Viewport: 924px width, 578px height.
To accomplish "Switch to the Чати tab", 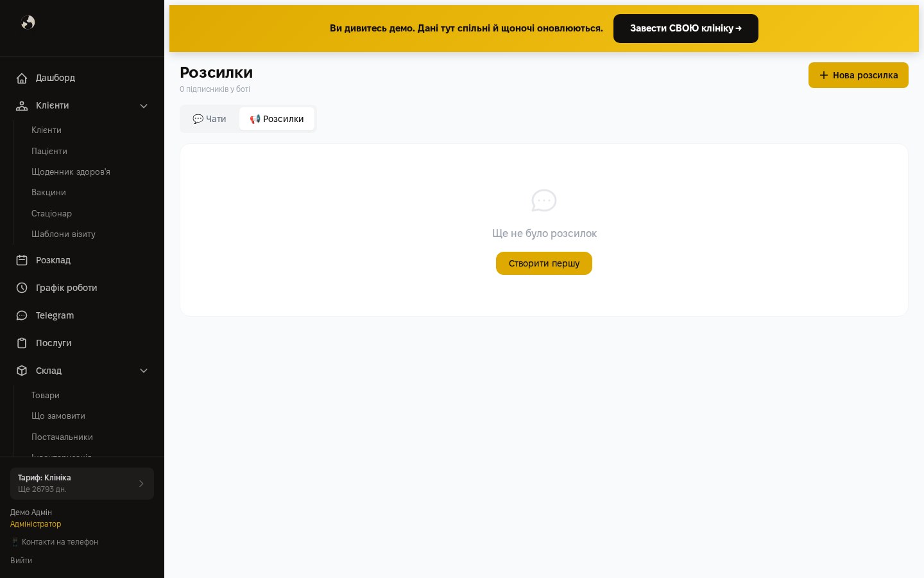I will pos(210,119).
